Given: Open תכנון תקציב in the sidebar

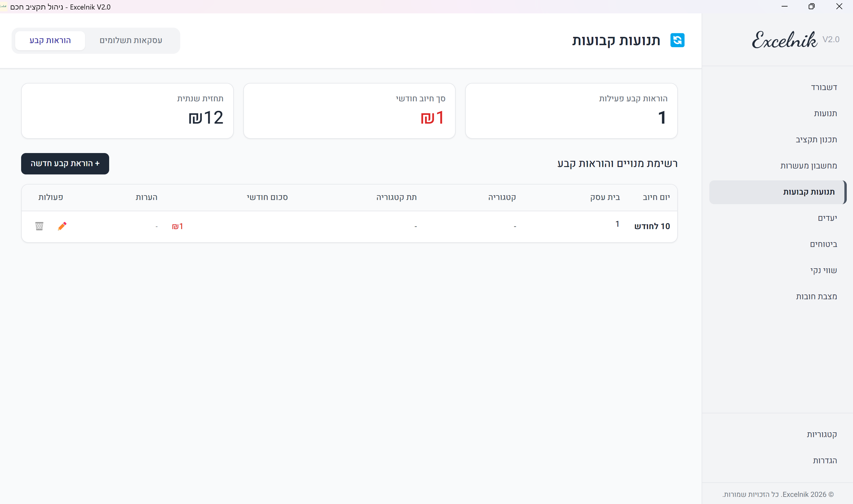Looking at the screenshot, I should coord(816,140).
